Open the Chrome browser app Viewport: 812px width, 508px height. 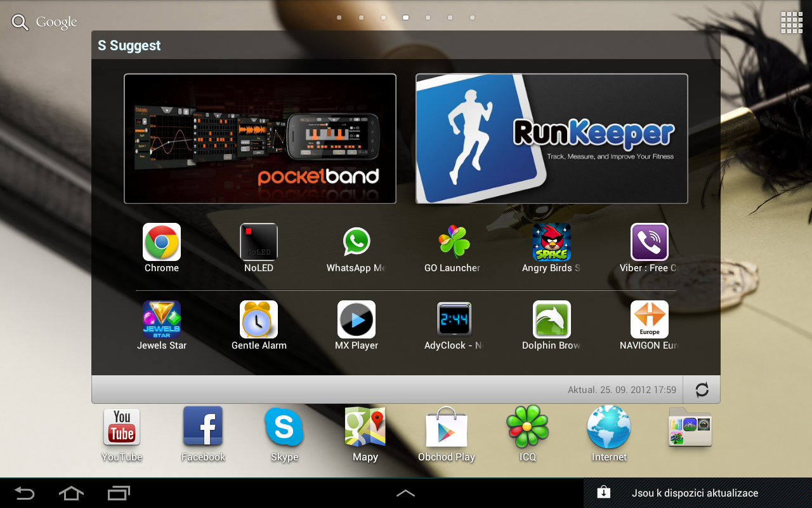tap(161, 242)
